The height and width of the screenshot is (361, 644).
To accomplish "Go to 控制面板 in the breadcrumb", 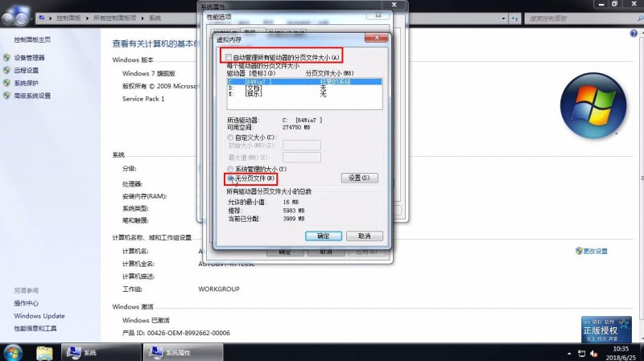I will [x=68, y=18].
